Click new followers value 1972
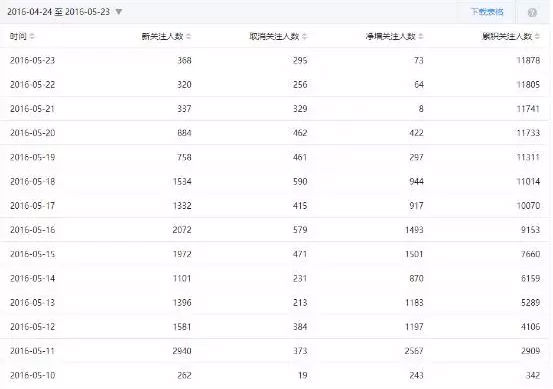The image size is (553, 389). click(182, 254)
